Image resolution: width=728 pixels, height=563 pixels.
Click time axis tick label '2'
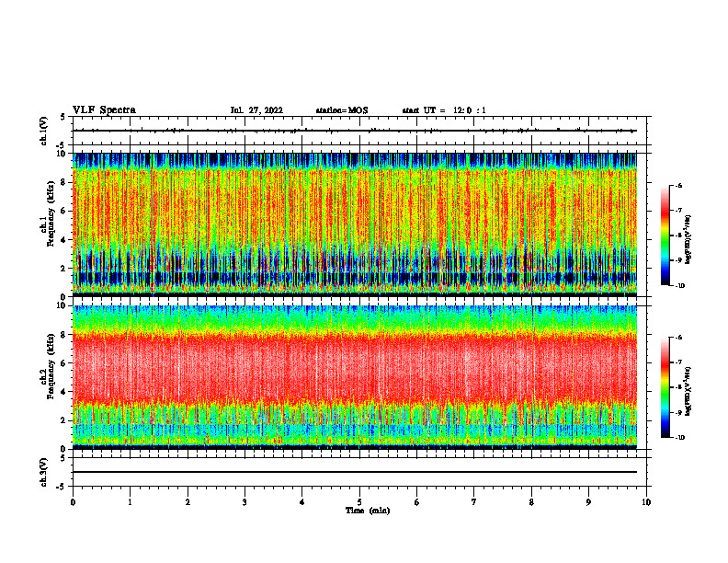tap(188, 502)
